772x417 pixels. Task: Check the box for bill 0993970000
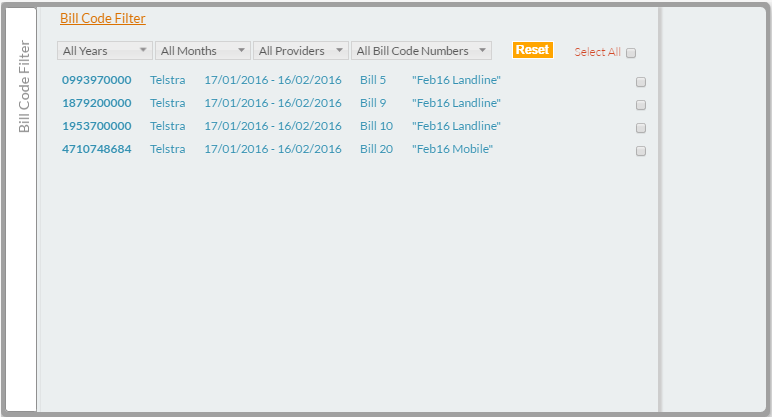pyautogui.click(x=641, y=82)
